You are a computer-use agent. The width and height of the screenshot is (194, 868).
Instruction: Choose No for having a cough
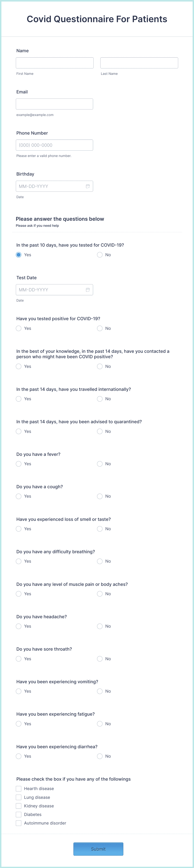[100, 496]
